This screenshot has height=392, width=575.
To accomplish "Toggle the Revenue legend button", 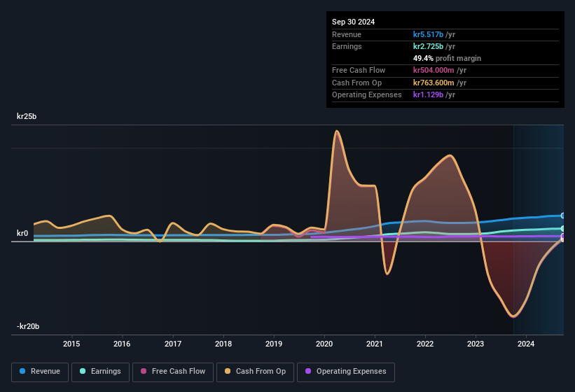I will [x=40, y=372].
